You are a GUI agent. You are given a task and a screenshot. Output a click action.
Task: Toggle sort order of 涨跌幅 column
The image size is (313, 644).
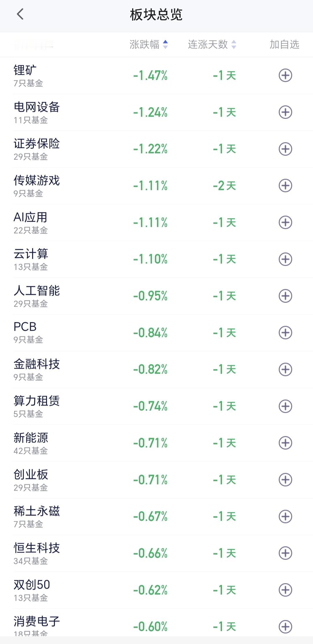[149, 44]
